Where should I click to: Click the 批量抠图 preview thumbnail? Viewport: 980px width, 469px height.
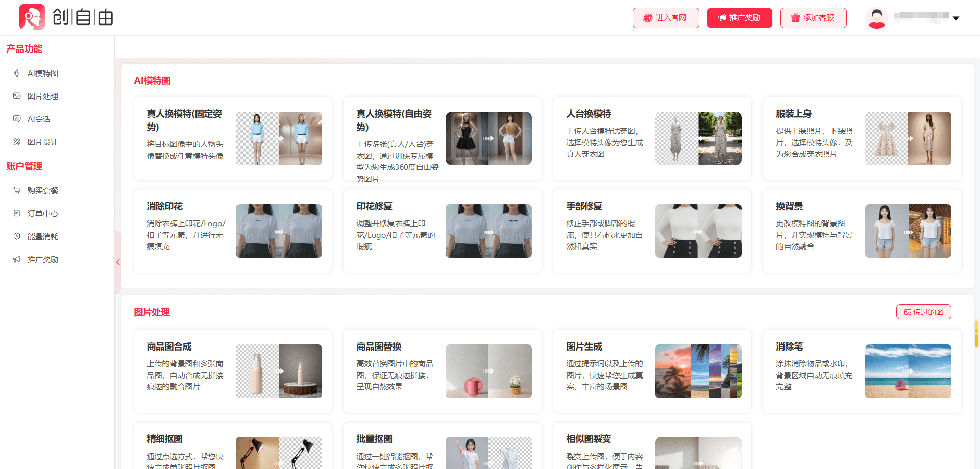tap(488, 453)
